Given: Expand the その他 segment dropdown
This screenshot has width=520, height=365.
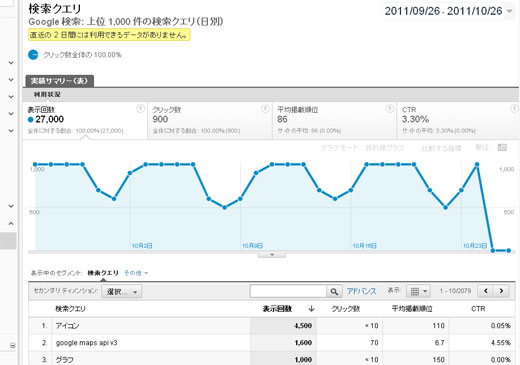Looking at the screenshot, I should (136, 273).
